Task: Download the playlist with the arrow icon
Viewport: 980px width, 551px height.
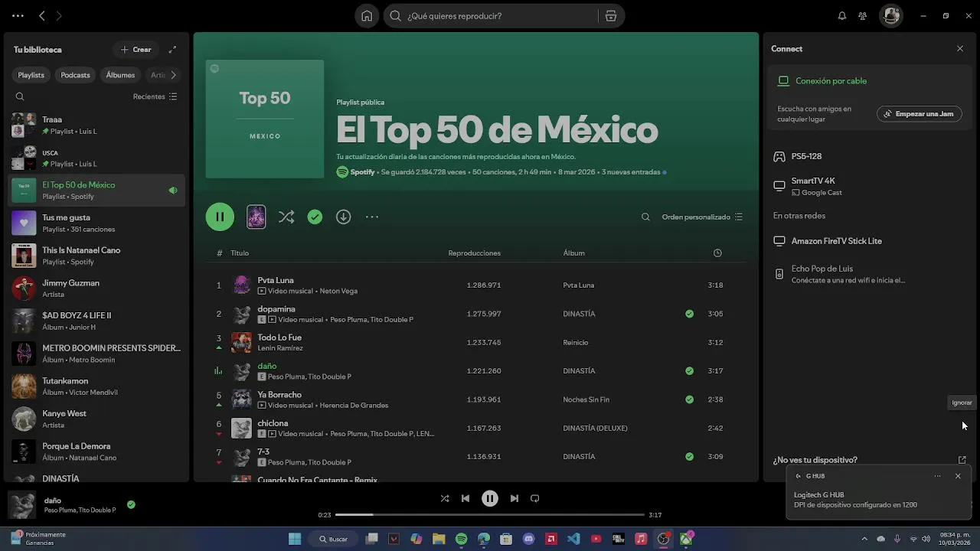Action: pyautogui.click(x=344, y=217)
